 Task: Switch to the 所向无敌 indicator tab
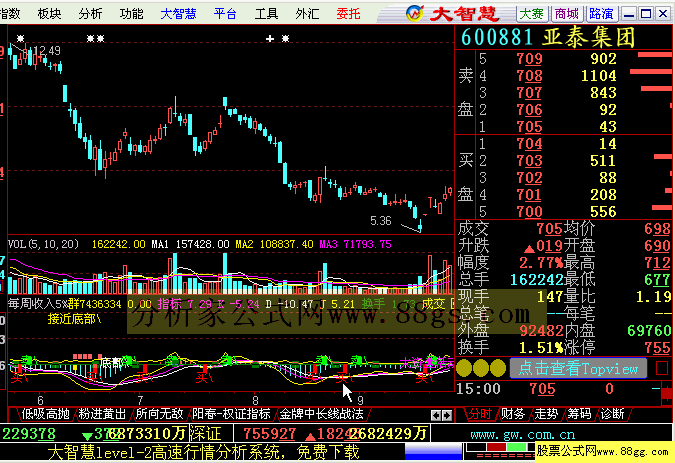tap(159, 414)
